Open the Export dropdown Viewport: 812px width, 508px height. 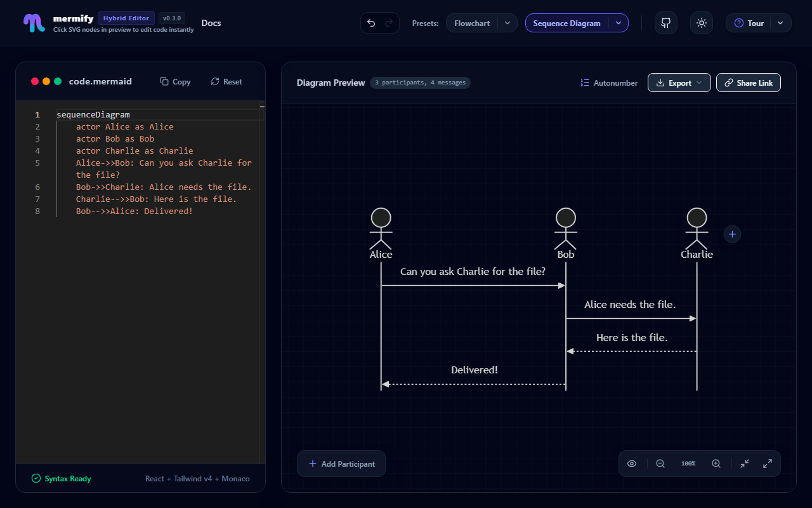click(679, 83)
